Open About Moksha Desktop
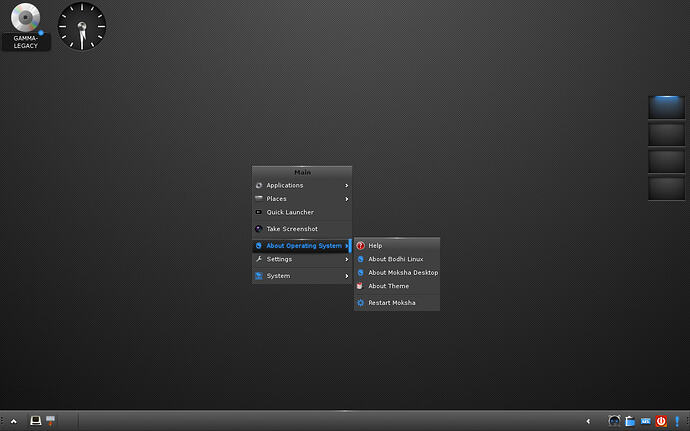 coord(397,273)
